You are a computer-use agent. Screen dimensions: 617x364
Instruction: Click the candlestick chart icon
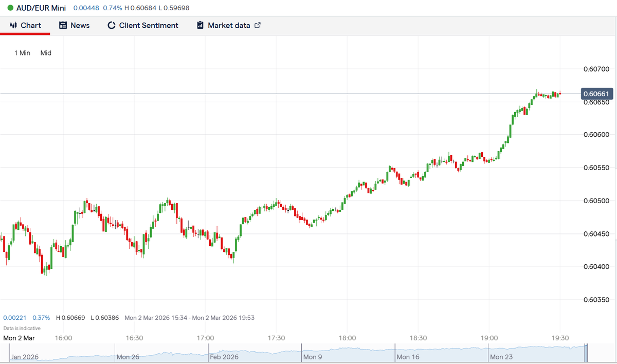(13, 25)
